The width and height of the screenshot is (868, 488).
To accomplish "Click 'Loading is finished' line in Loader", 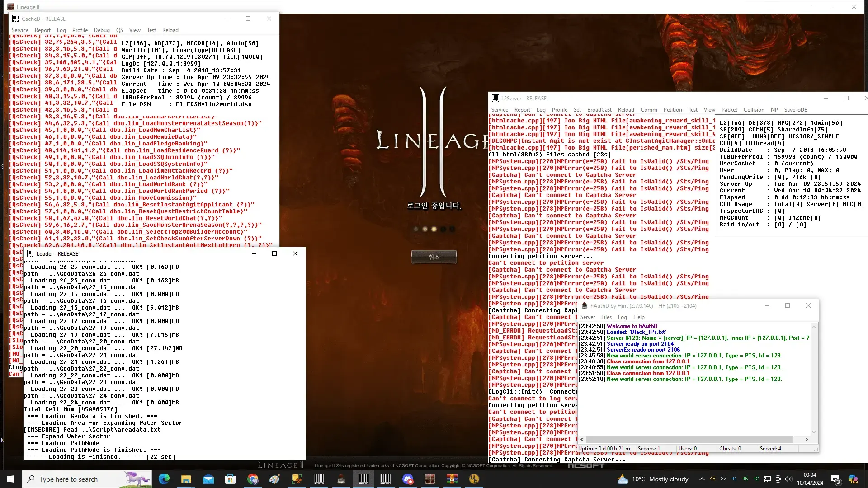I will pos(99,457).
